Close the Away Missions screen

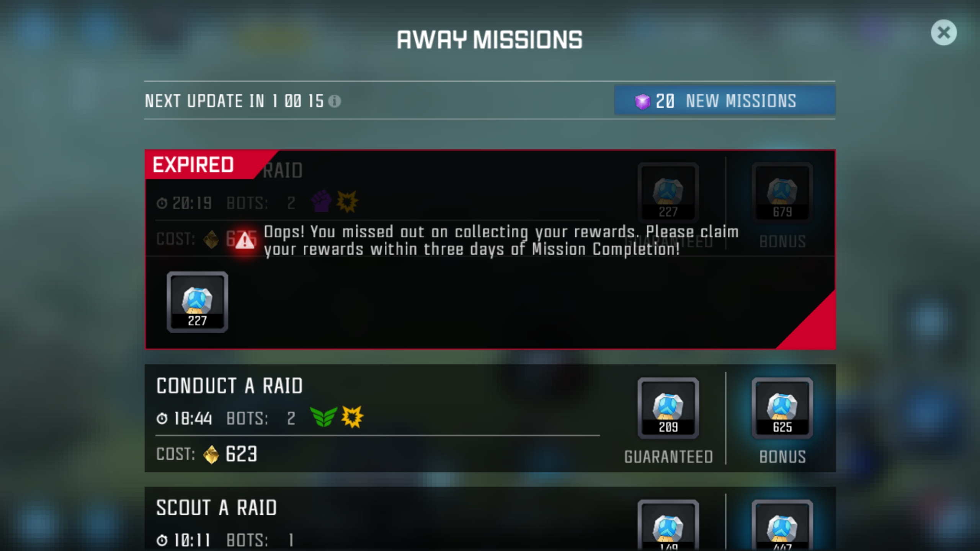(943, 33)
